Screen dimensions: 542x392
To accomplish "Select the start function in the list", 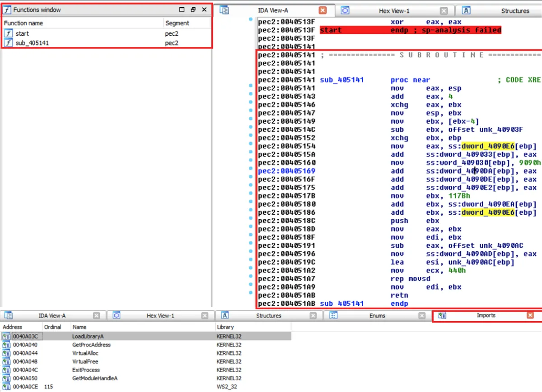I will [22, 33].
